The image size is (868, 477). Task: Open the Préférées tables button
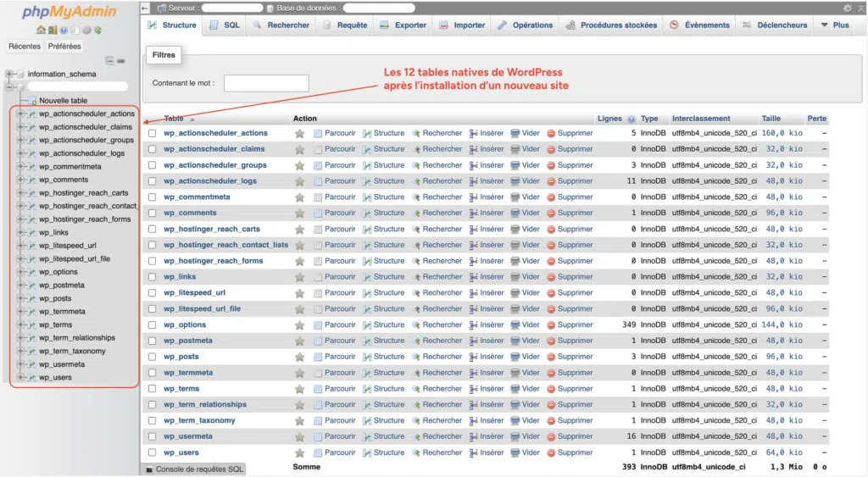64,47
